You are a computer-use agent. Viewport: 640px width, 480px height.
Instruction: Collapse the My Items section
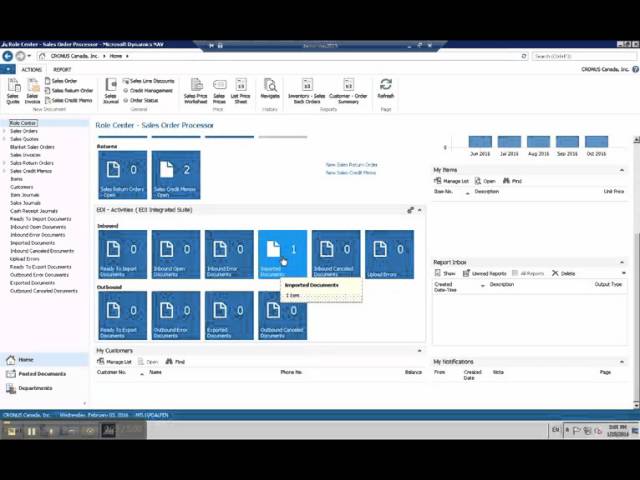tap(622, 170)
